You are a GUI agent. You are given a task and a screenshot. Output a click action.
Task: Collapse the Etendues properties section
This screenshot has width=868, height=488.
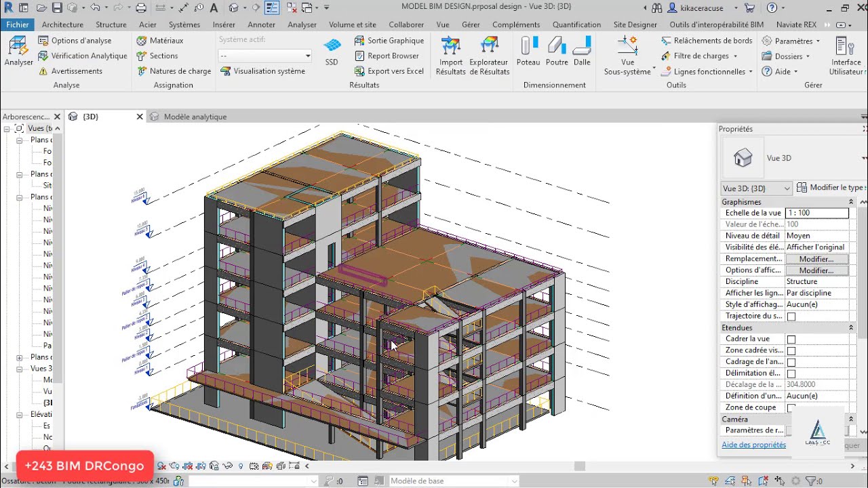click(851, 328)
